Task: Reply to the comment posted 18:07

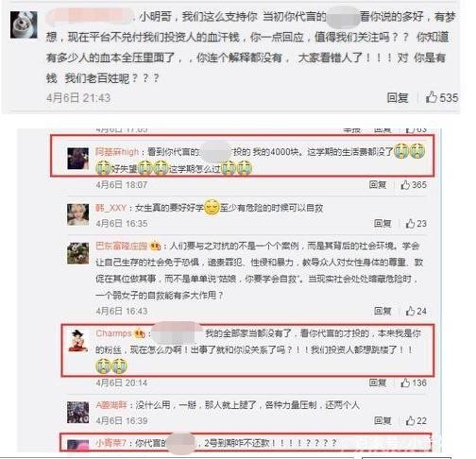Action: pyautogui.click(x=378, y=184)
